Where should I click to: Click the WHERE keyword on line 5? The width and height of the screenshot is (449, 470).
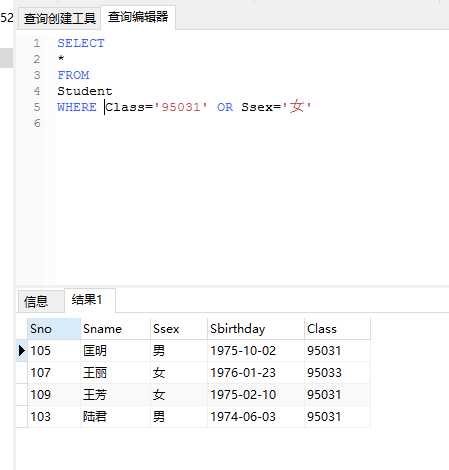[x=77, y=107]
